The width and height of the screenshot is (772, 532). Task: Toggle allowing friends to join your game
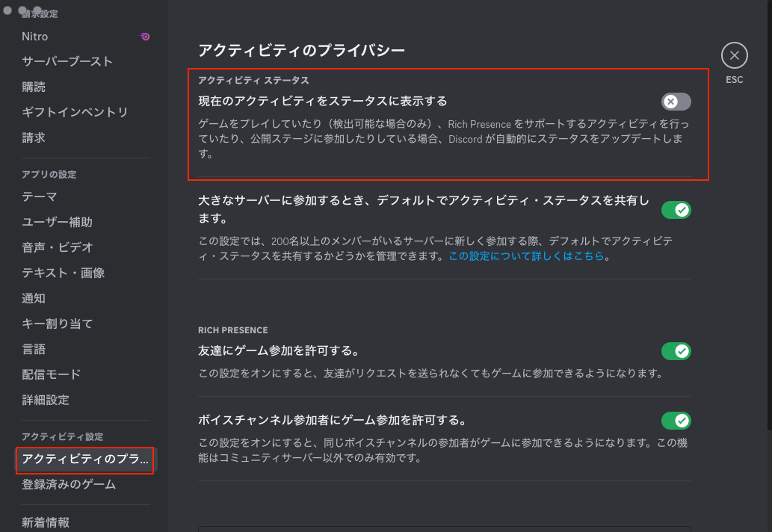(676, 351)
